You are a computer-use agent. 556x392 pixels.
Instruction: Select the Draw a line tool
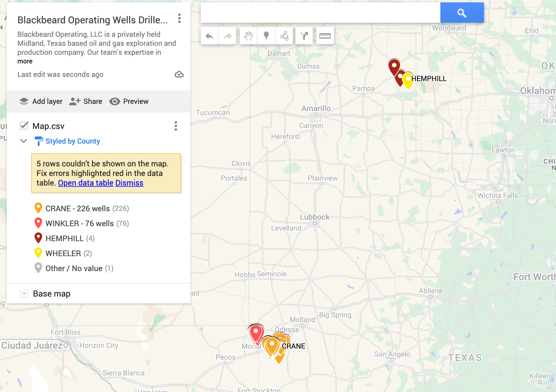point(284,36)
